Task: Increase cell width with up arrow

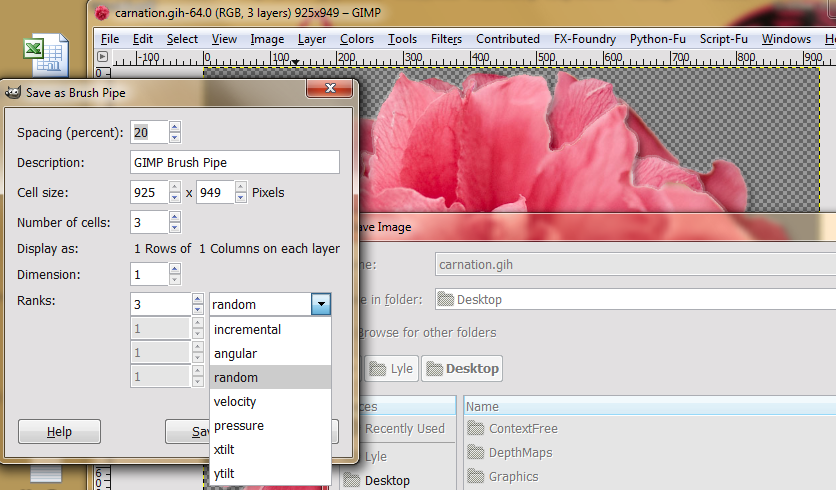Action: click(x=175, y=187)
